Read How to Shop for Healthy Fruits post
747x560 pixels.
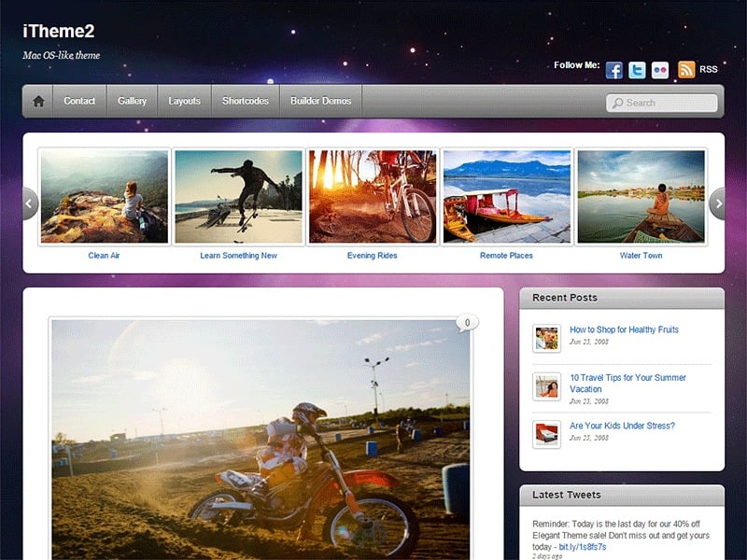coord(624,329)
